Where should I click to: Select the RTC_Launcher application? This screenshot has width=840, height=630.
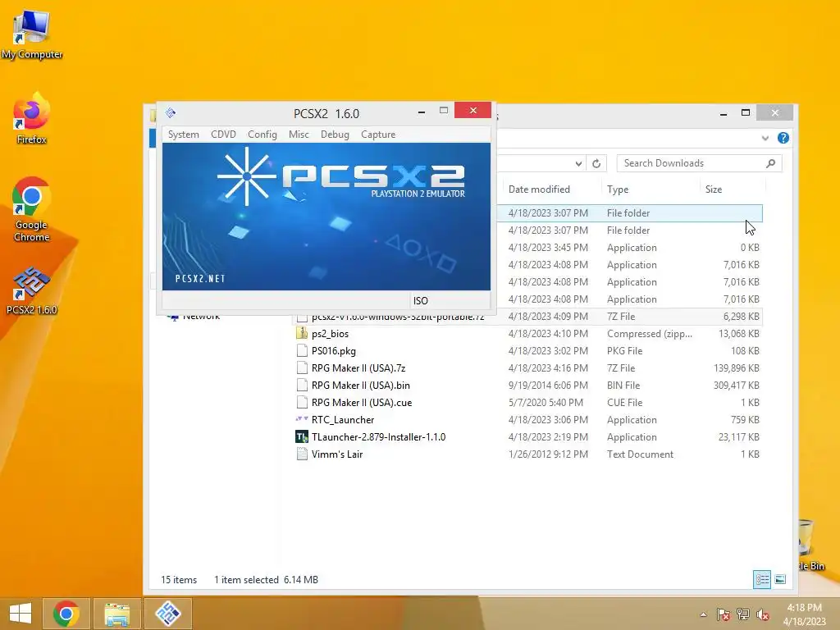tap(343, 420)
